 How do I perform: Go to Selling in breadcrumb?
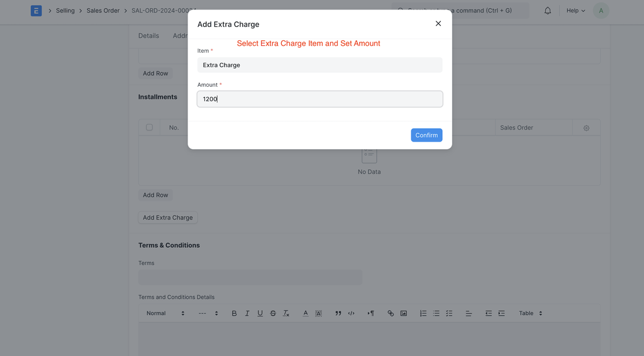pos(65,11)
